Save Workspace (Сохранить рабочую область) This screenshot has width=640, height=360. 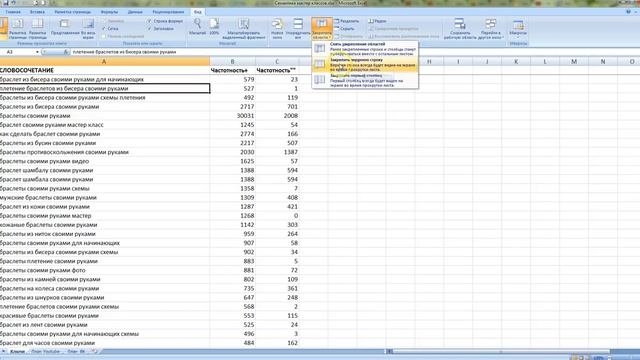coord(460,29)
